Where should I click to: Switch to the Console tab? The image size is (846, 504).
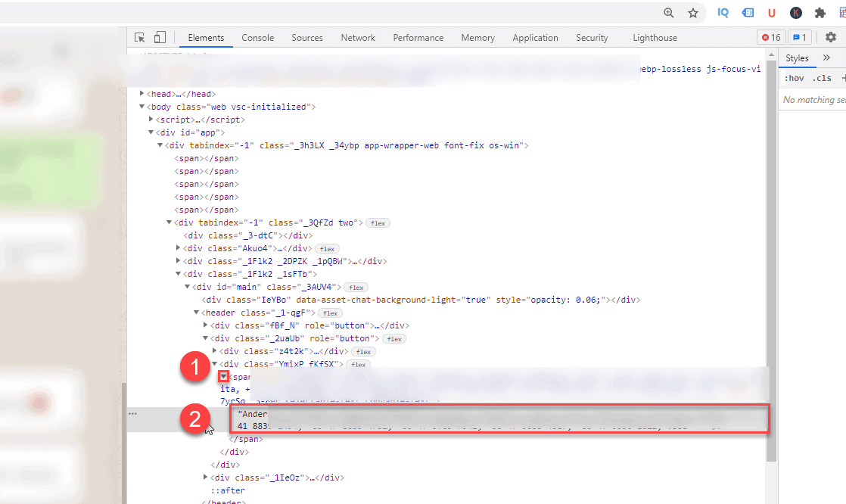[258, 38]
